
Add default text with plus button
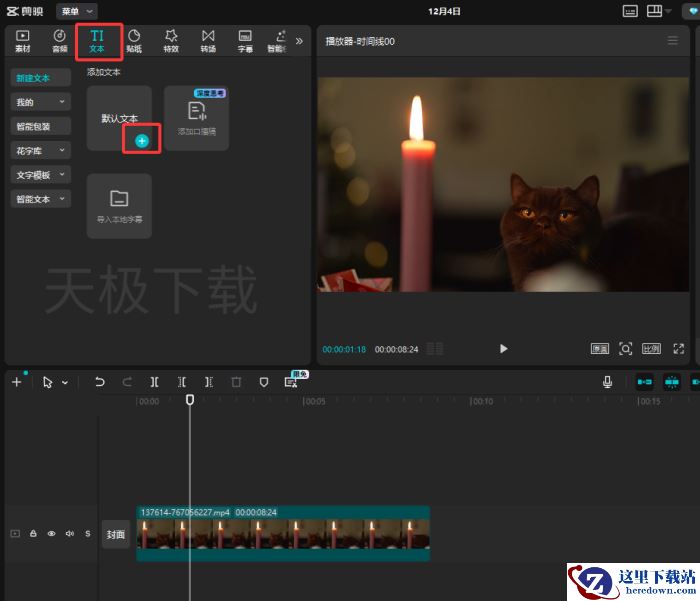point(142,141)
